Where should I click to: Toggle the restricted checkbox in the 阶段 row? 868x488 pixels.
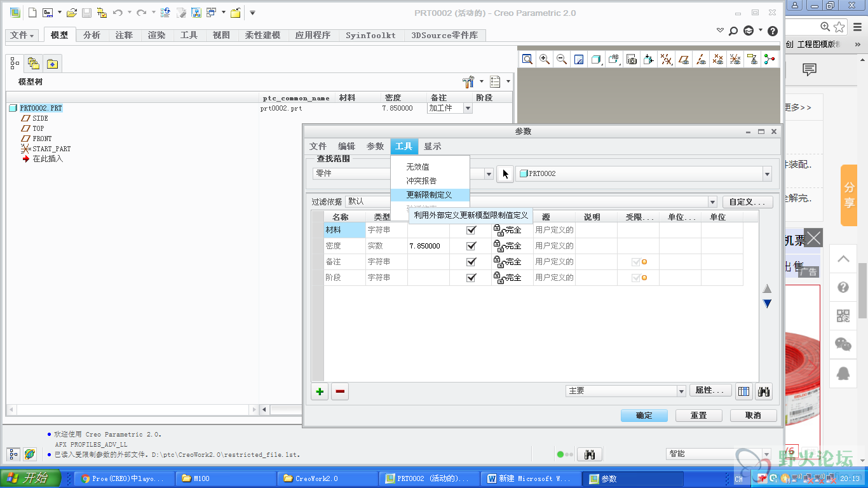click(635, 278)
